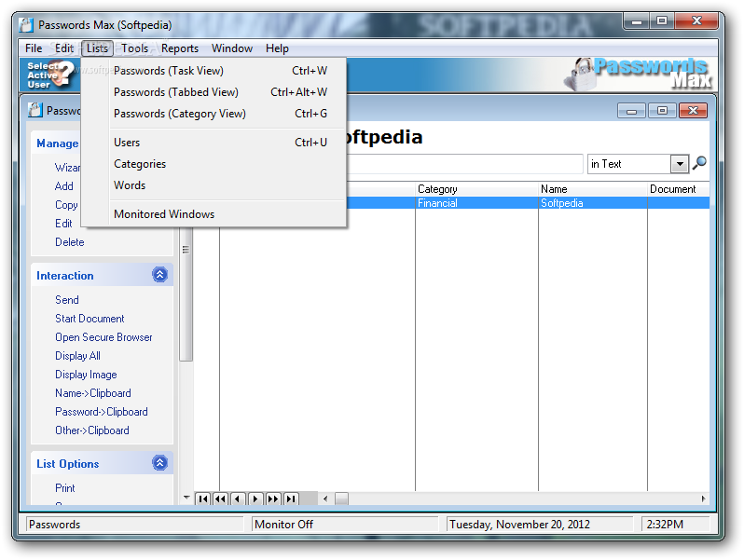This screenshot has width=744, height=560.
Task: Choose Passwords (Category View) menu entry
Action: coord(214,114)
